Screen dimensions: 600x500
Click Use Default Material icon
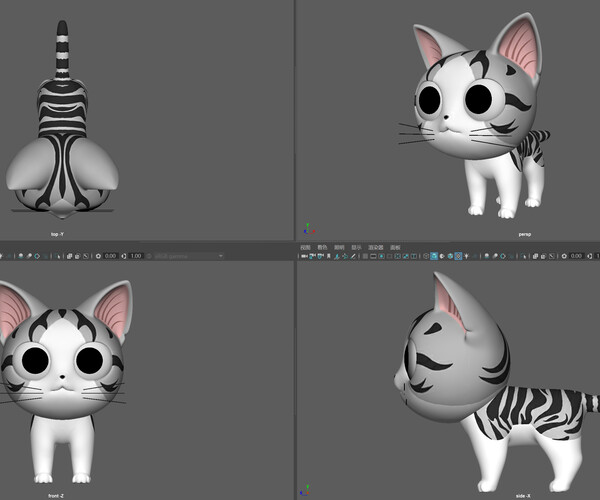pos(442,256)
